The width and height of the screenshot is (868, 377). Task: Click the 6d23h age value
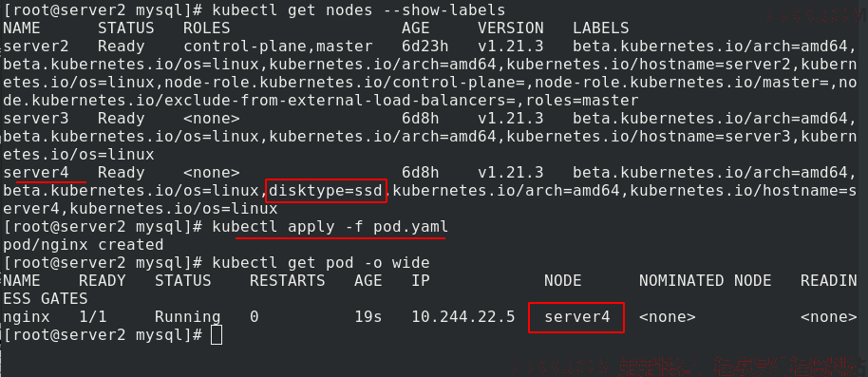pos(425,47)
